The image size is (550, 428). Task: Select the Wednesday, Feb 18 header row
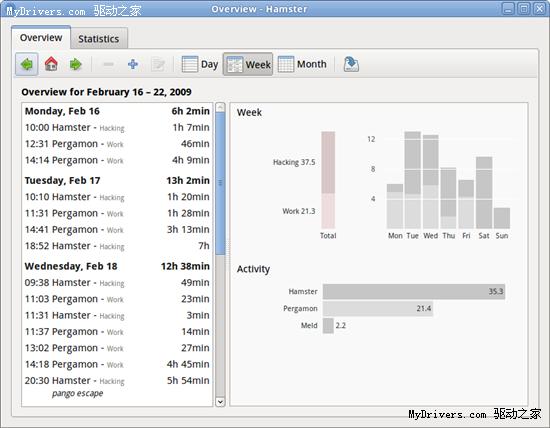pyautogui.click(x=117, y=266)
